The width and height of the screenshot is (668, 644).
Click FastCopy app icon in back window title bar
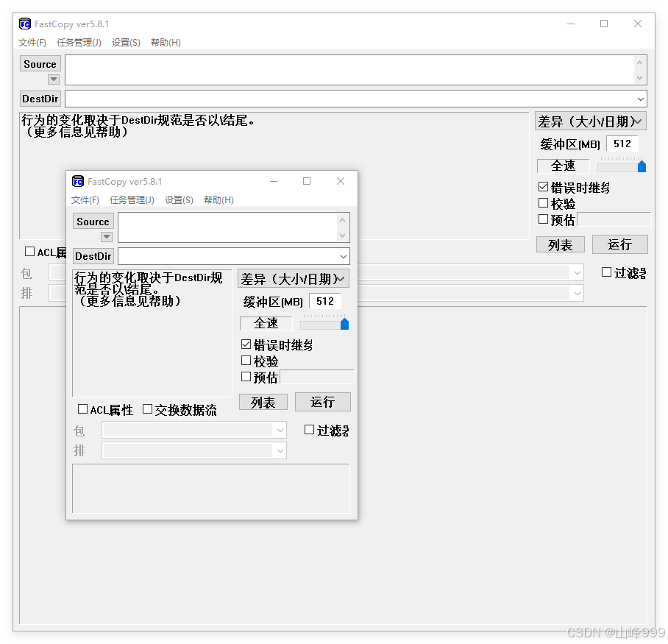(25, 24)
